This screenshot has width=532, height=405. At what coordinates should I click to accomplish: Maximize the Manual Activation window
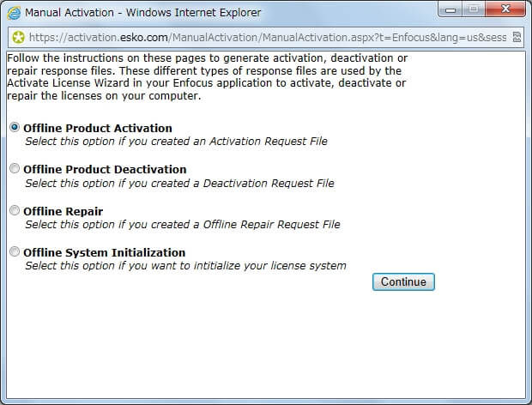474,9
